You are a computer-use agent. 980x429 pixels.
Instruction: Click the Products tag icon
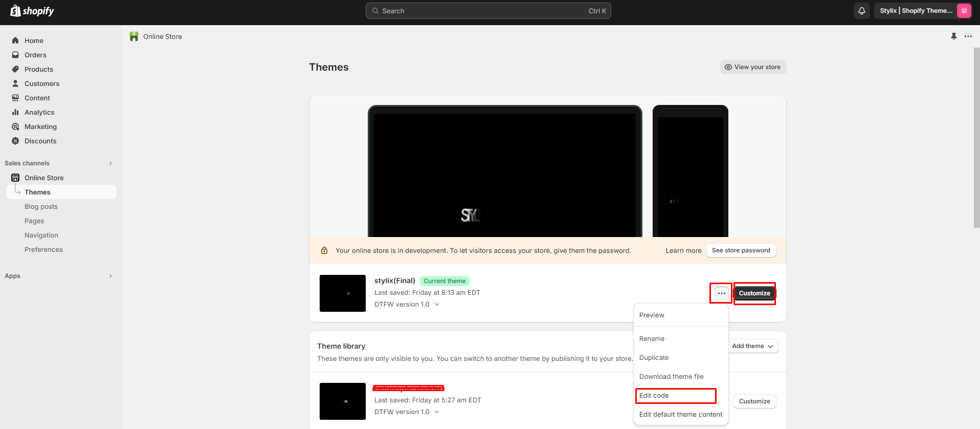[15, 69]
